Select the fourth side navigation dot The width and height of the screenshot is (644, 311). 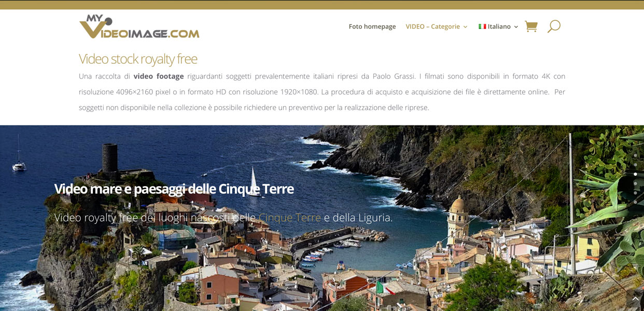(x=635, y=183)
